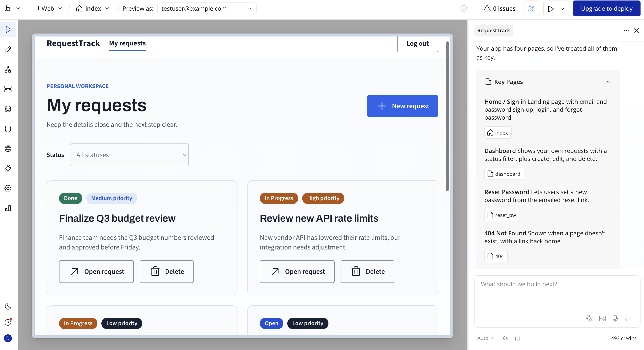Open the curly braces styles icon
The image size is (644, 350).
8,129
